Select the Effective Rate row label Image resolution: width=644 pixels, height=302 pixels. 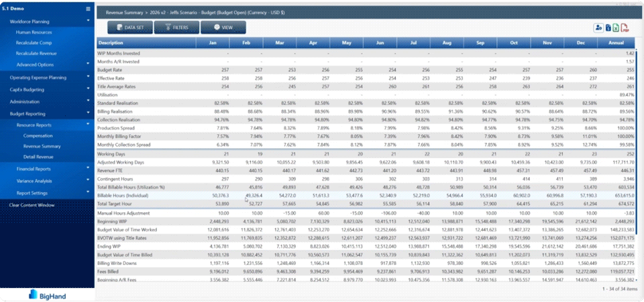111,78
